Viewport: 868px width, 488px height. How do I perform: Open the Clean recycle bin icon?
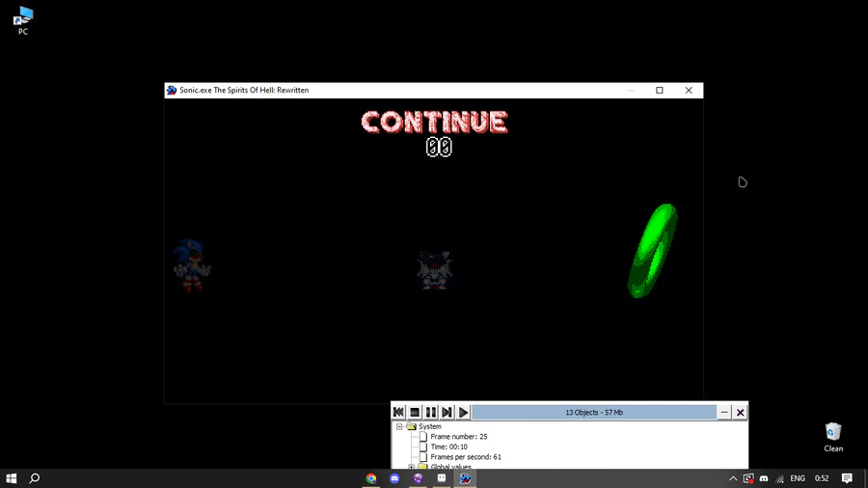tap(833, 438)
